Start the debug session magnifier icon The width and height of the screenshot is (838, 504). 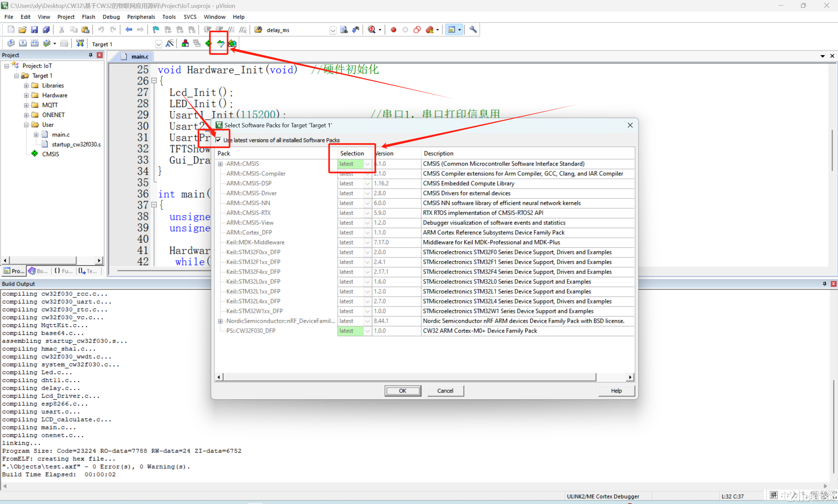click(372, 30)
